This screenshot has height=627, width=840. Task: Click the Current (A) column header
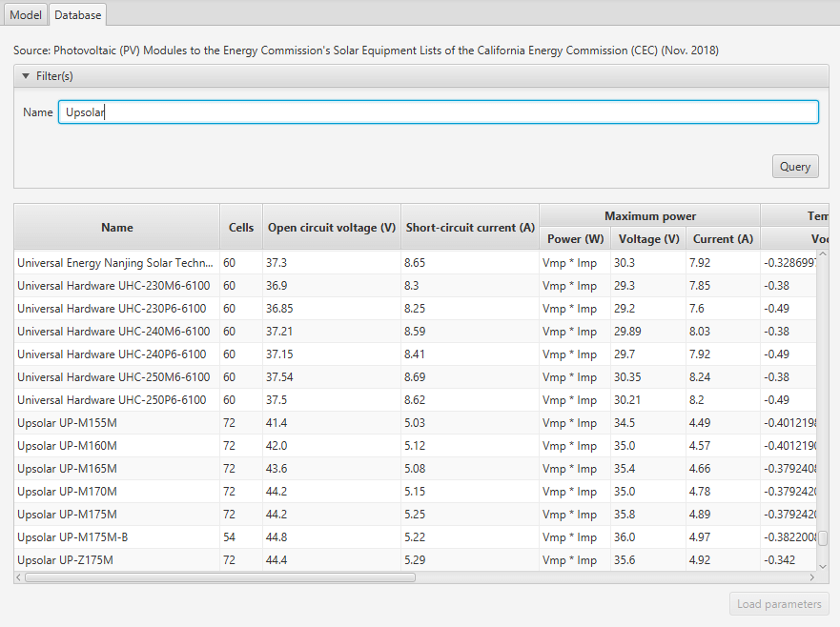tap(723, 239)
